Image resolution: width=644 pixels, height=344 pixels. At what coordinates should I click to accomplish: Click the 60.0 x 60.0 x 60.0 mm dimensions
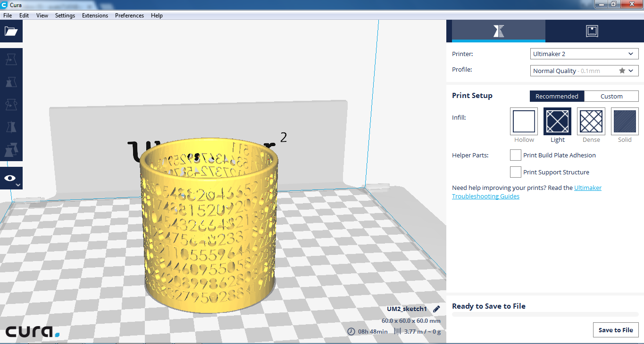(x=411, y=321)
